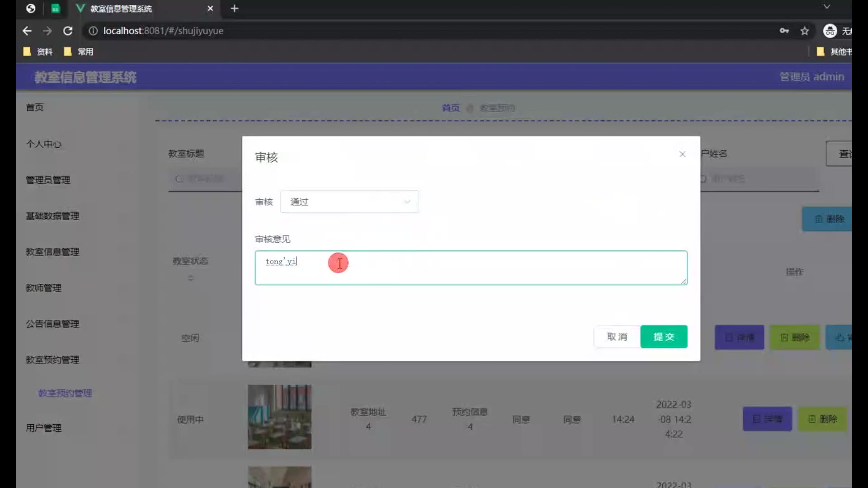The width and height of the screenshot is (868, 488).
Task: Click the site information icon by URL
Action: 93,31
